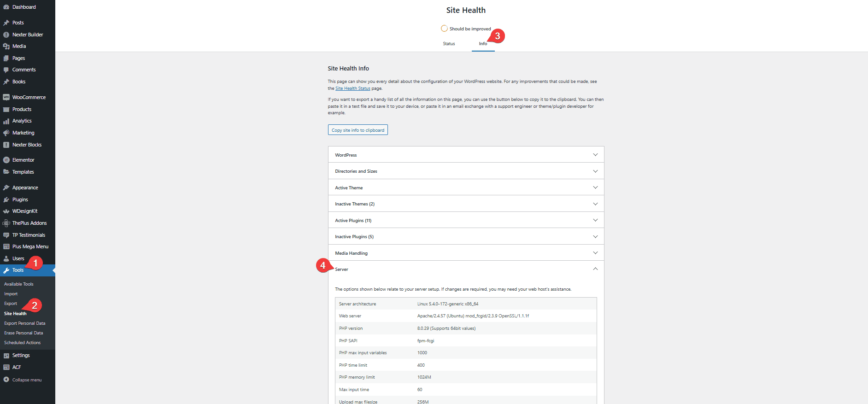Expand Inactive Themes (2) section
Viewport: 868px width, 404px height.
[466, 204]
